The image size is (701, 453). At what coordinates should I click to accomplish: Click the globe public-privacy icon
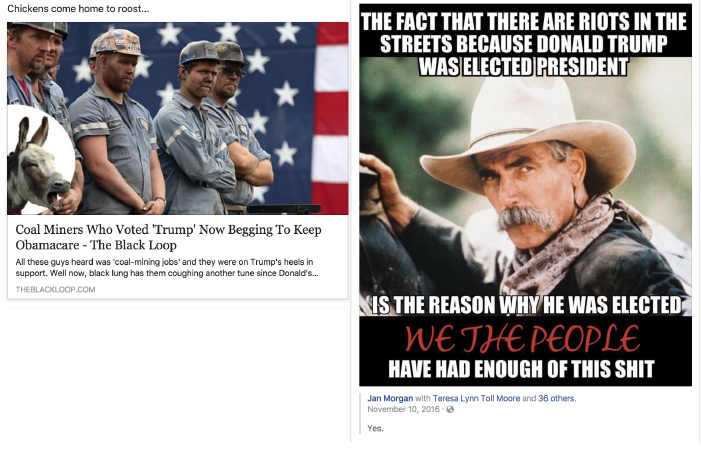click(x=450, y=409)
